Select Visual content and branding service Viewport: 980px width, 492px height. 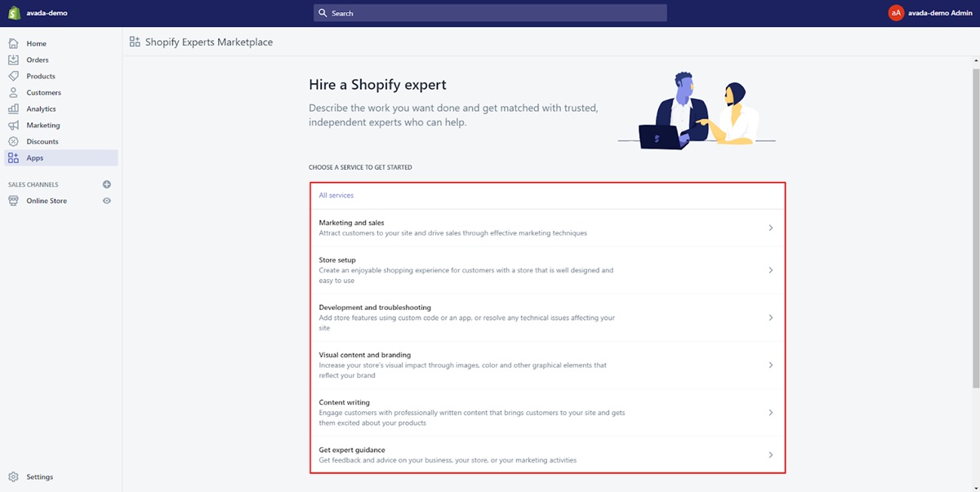tap(547, 365)
